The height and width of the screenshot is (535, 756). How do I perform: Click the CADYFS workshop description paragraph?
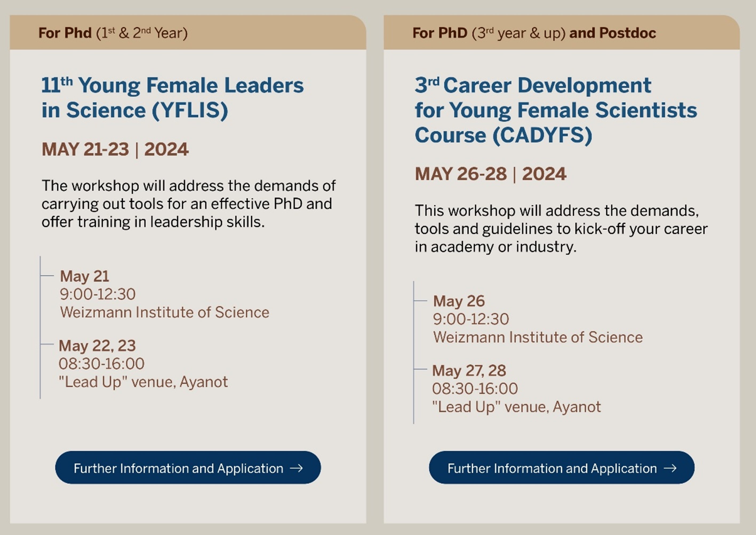[x=561, y=229]
